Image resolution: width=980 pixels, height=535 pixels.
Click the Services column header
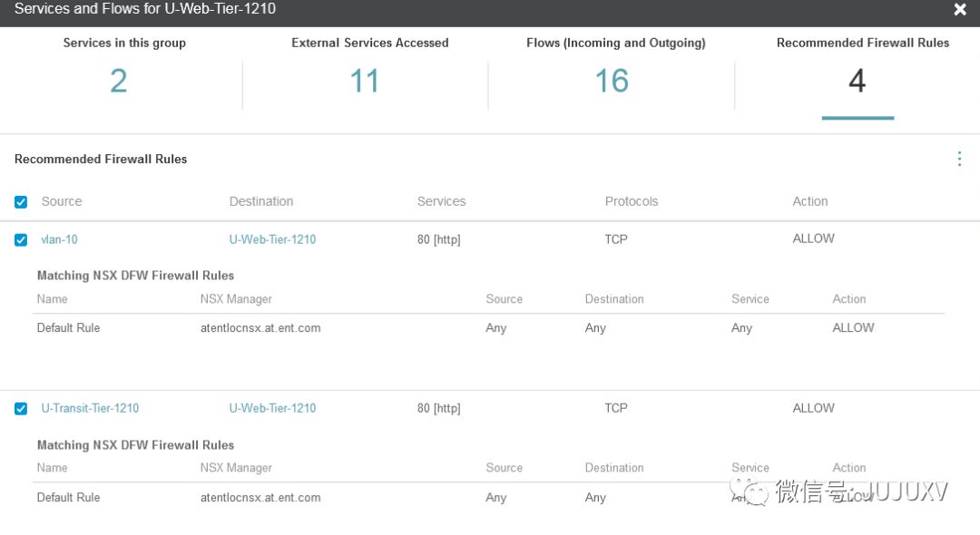441,201
